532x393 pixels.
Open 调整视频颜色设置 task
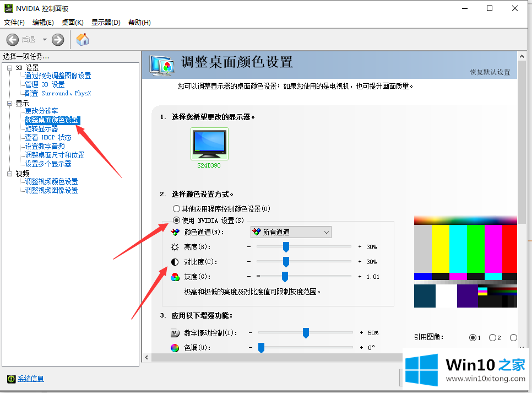pos(52,181)
